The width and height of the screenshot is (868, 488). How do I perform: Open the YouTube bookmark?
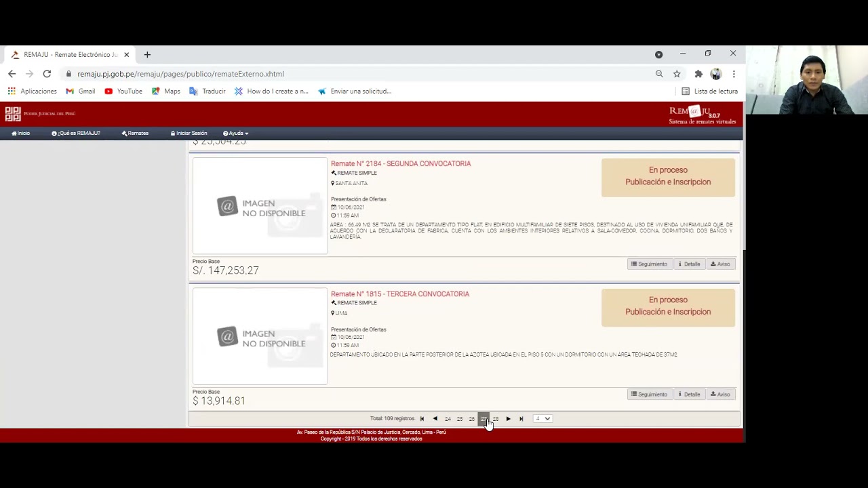pyautogui.click(x=123, y=91)
